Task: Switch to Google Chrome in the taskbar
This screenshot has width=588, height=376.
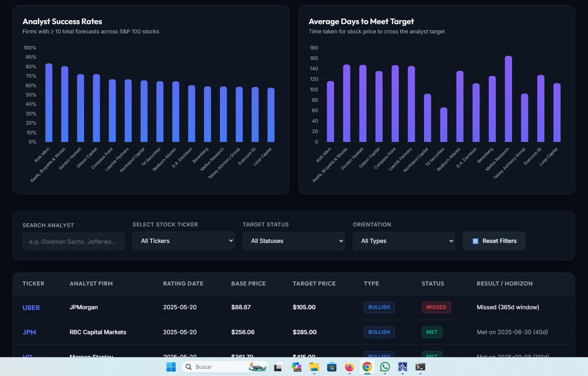Action: click(x=367, y=367)
